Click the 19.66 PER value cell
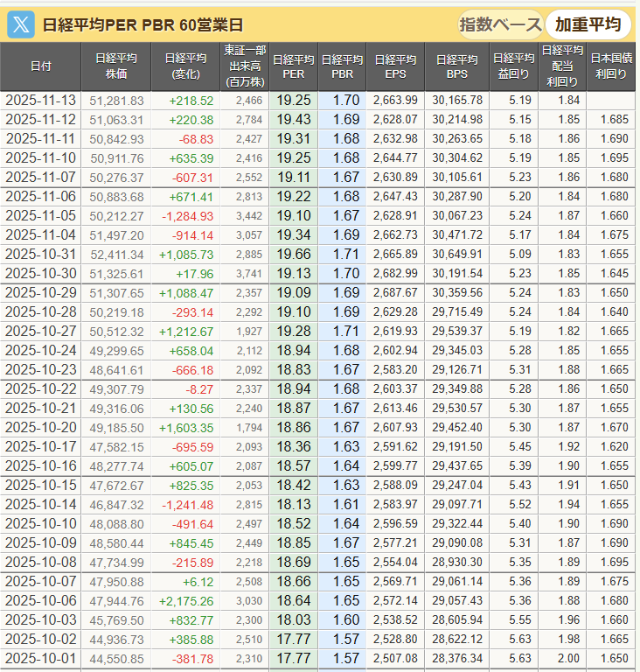This screenshot has height=672, width=640. 294,254
